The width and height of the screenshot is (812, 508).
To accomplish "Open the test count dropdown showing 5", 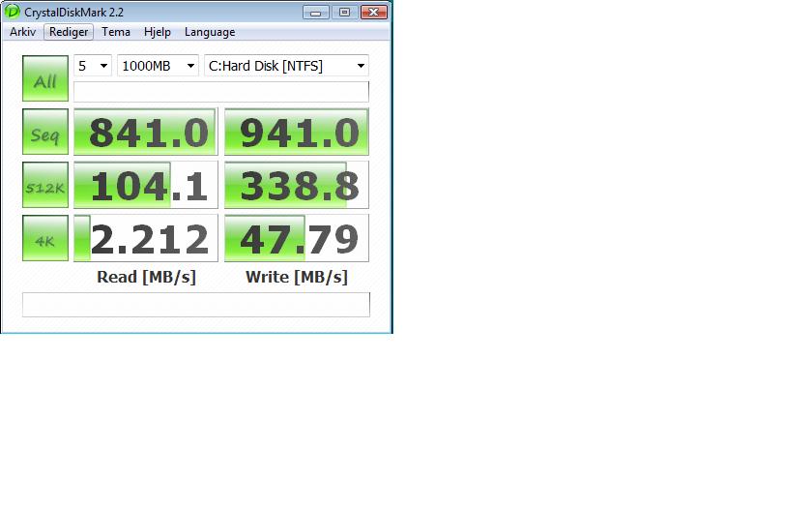I will coord(92,66).
